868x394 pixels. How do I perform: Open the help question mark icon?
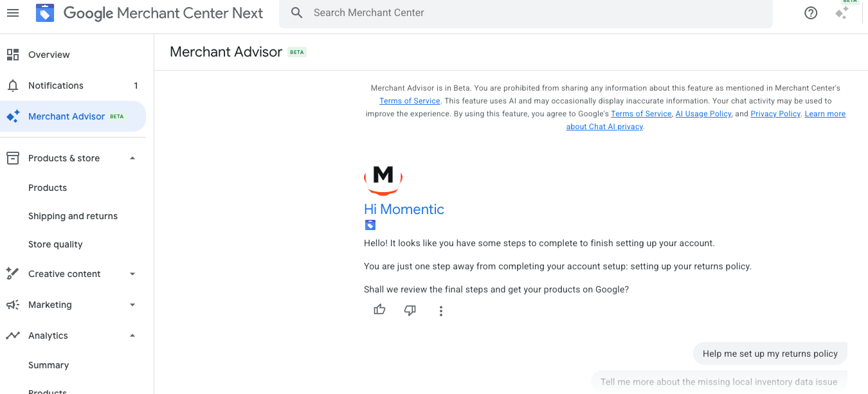(811, 13)
